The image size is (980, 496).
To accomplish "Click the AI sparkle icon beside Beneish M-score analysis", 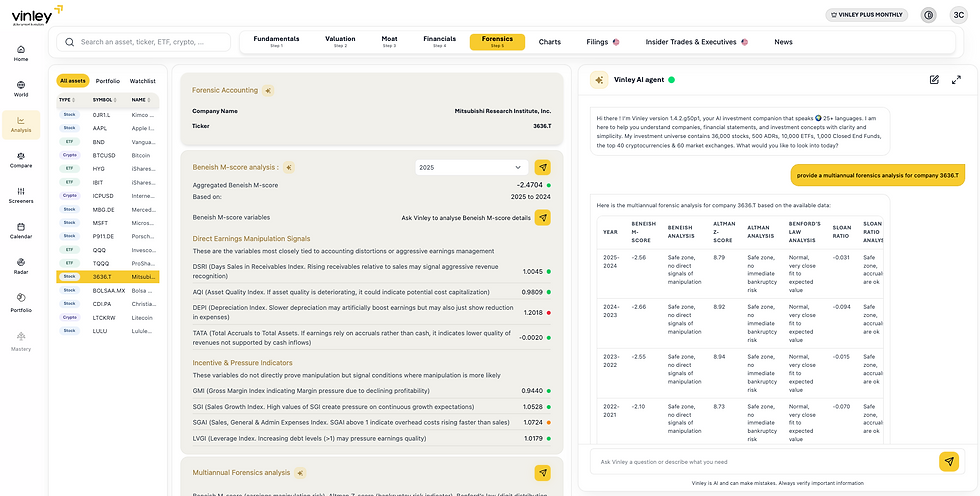I will (x=288, y=167).
